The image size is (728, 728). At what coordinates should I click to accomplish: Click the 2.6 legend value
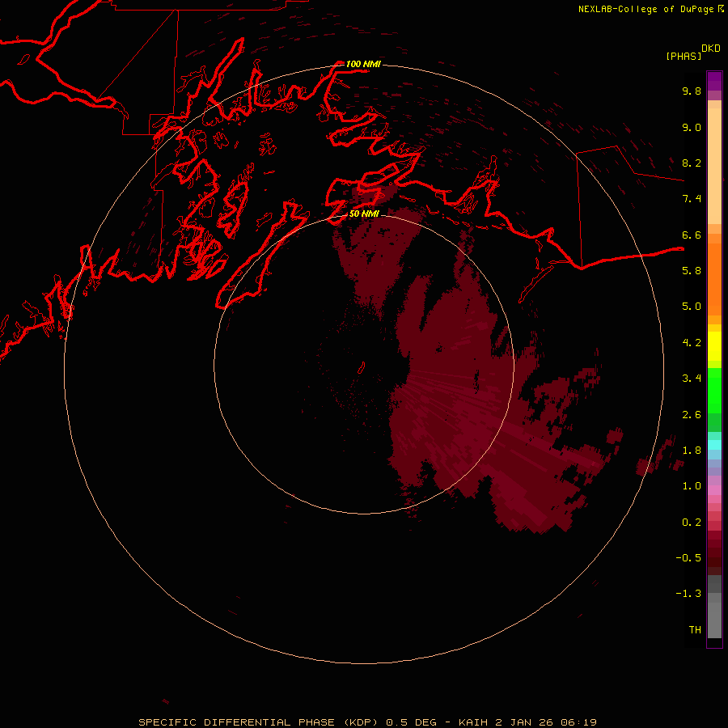click(692, 415)
